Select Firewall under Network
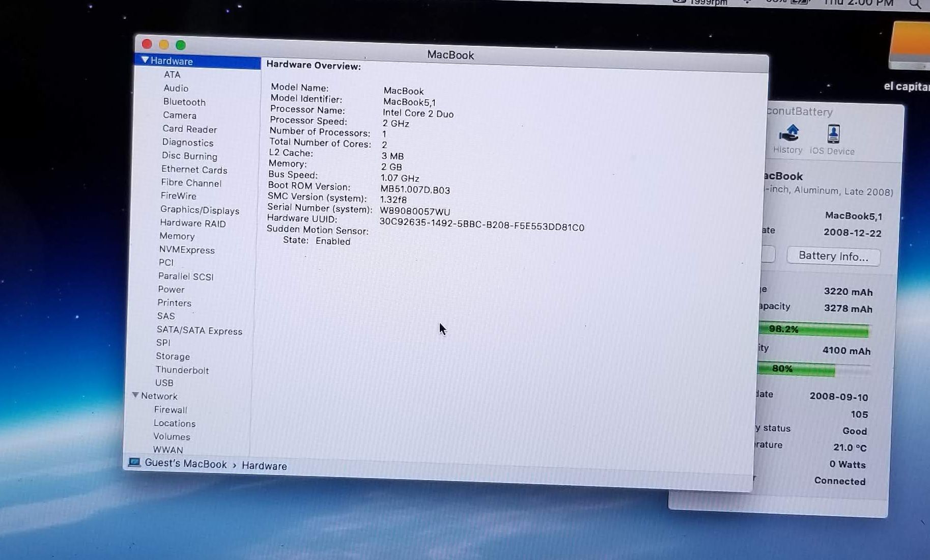This screenshot has height=560, width=930. point(171,410)
